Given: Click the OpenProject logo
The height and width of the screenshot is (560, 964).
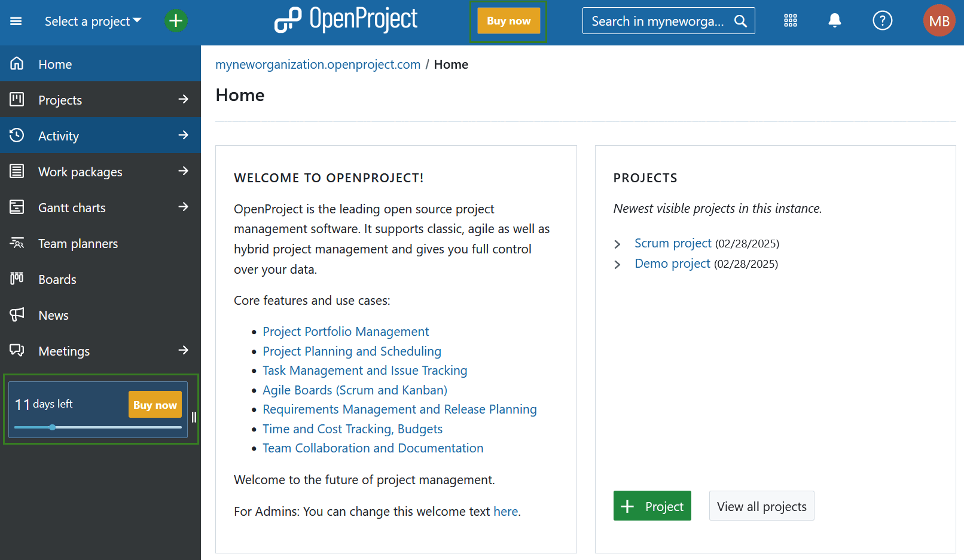Looking at the screenshot, I should [x=346, y=20].
